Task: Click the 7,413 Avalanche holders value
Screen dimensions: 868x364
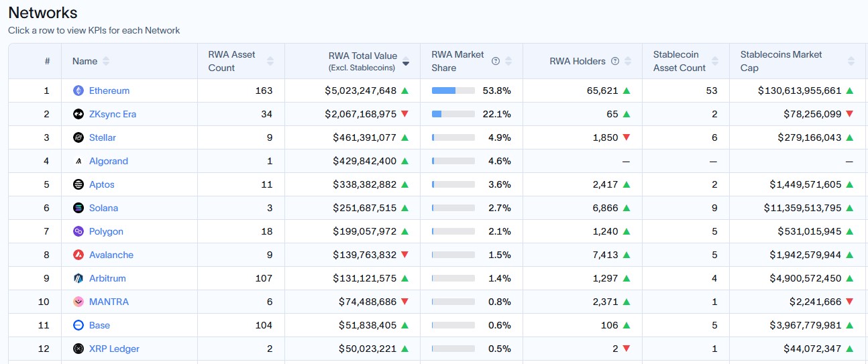Action: (606, 255)
